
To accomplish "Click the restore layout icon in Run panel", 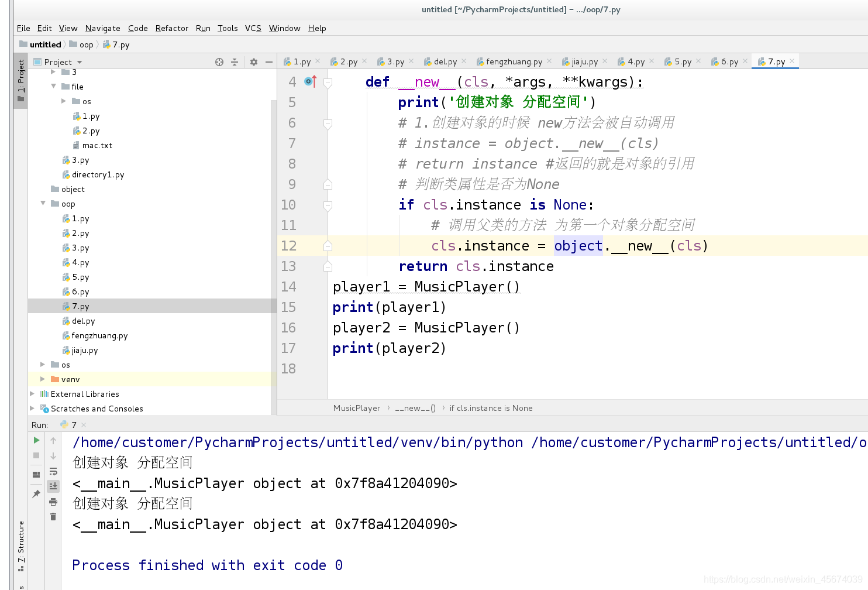I will (x=36, y=475).
